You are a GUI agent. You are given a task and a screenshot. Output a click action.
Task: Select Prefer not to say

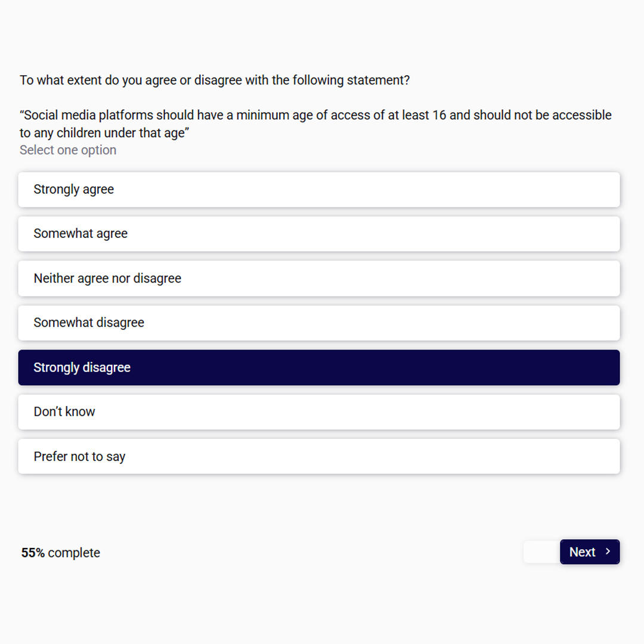318,456
